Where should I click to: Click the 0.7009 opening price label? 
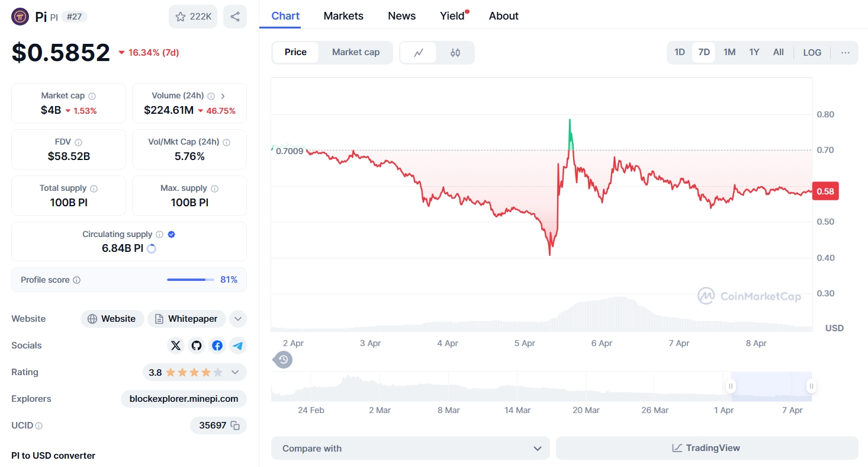[x=290, y=151]
